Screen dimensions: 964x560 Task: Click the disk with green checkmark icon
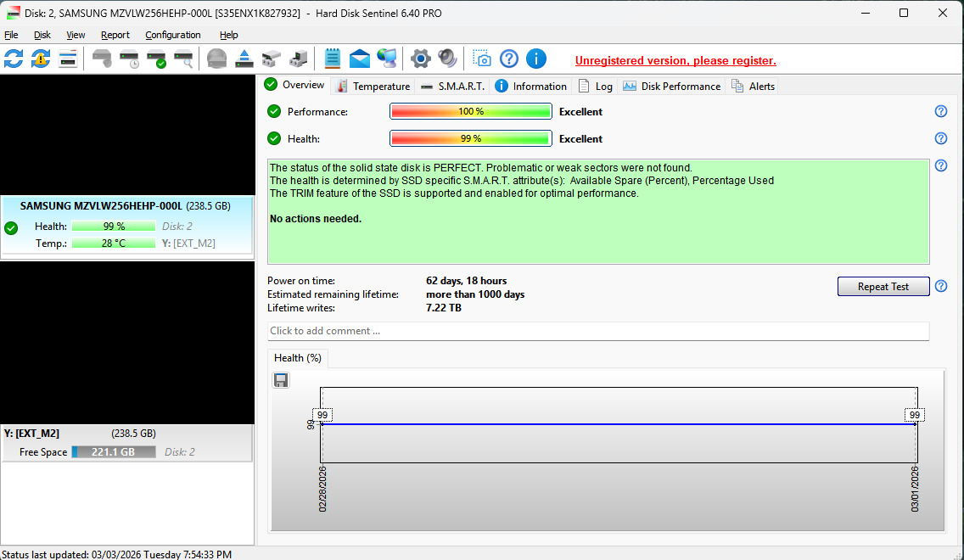coord(156,59)
